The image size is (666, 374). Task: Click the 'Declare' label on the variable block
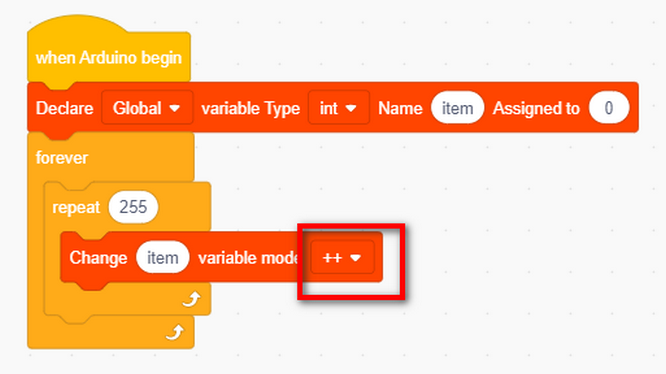(65, 108)
